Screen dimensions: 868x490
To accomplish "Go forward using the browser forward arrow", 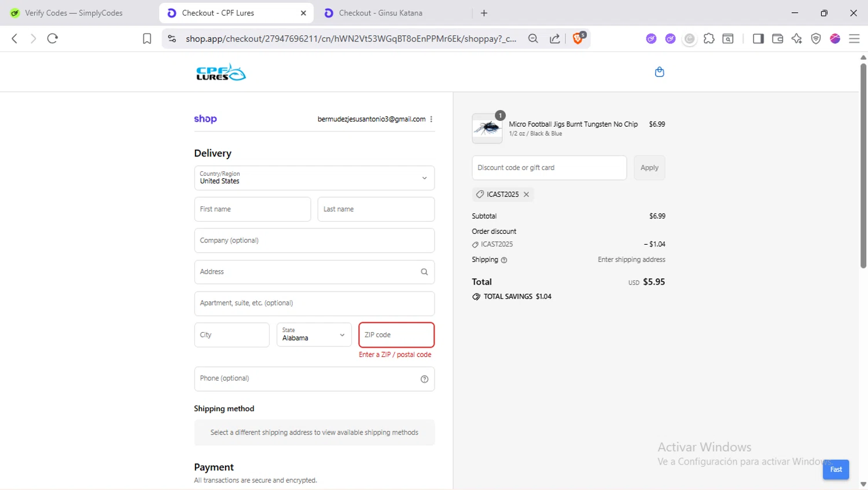I will [x=33, y=39].
